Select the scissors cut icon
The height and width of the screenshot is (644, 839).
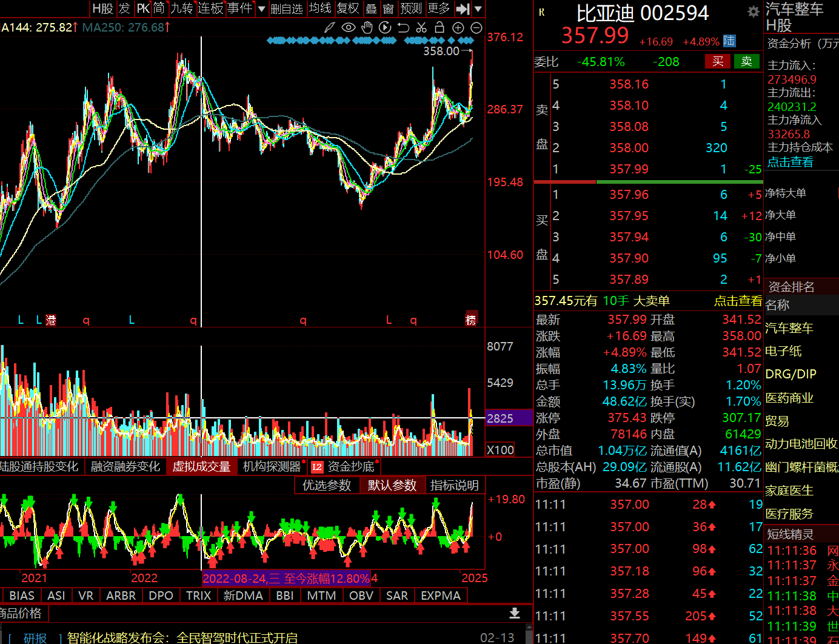421,27
